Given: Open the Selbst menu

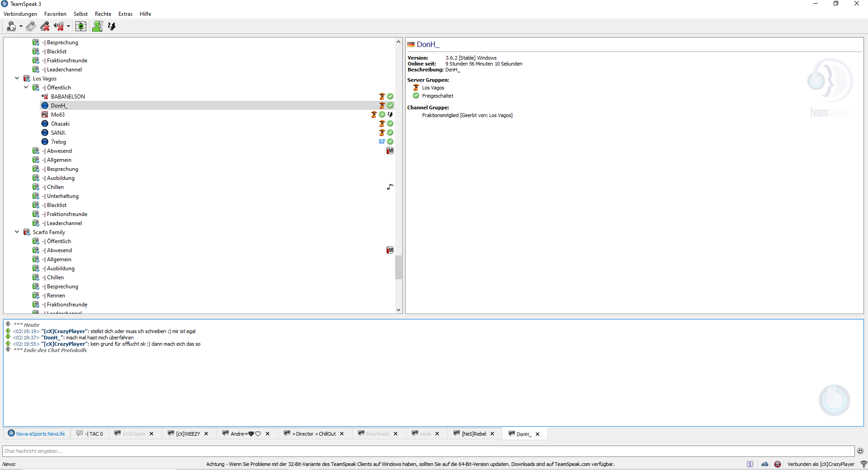Looking at the screenshot, I should (80, 14).
